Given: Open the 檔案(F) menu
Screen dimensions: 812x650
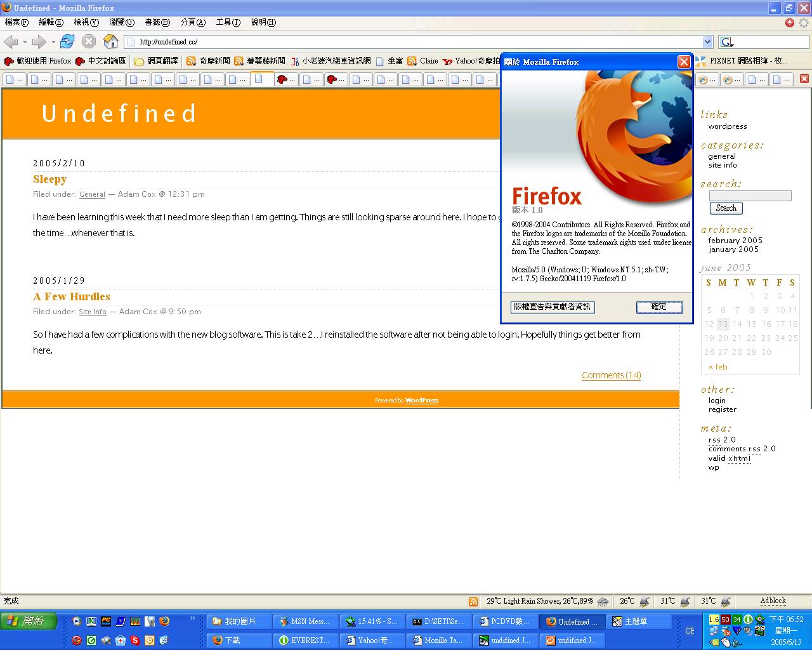Looking at the screenshot, I should coord(16,22).
